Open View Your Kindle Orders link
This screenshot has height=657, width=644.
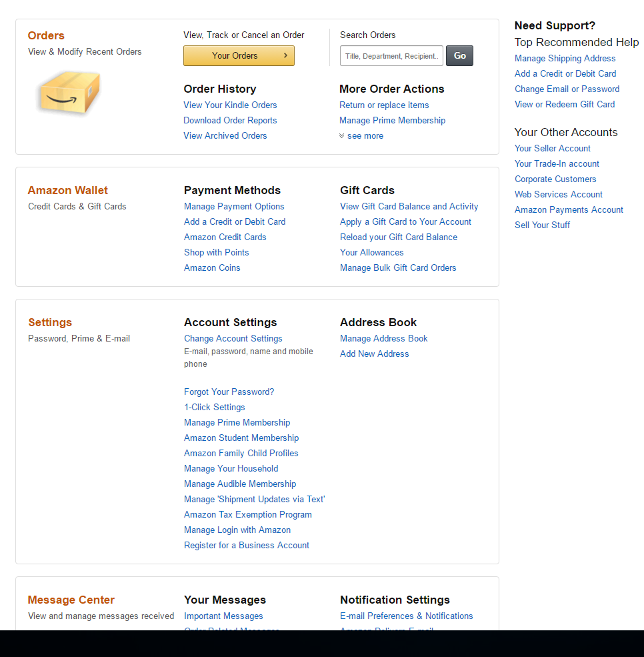(230, 105)
